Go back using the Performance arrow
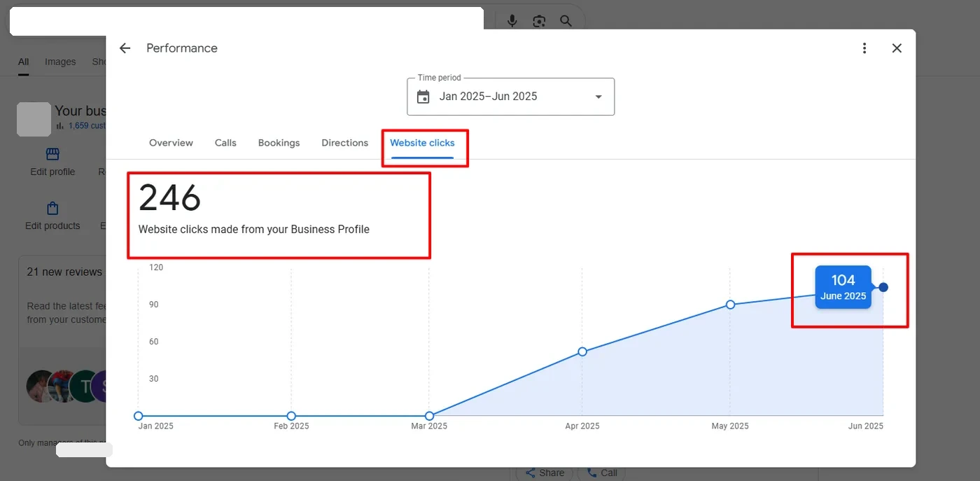Screen dimensions: 980x481 [125, 48]
